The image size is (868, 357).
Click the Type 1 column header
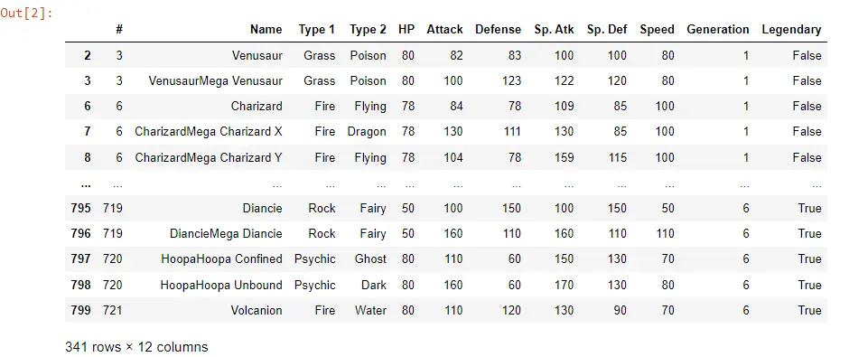tap(317, 30)
